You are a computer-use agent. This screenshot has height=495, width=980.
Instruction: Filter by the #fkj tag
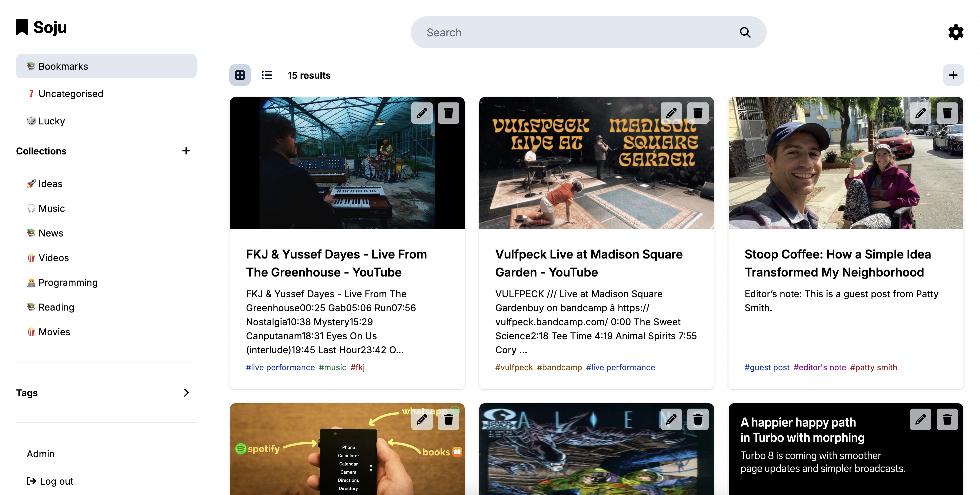point(358,368)
